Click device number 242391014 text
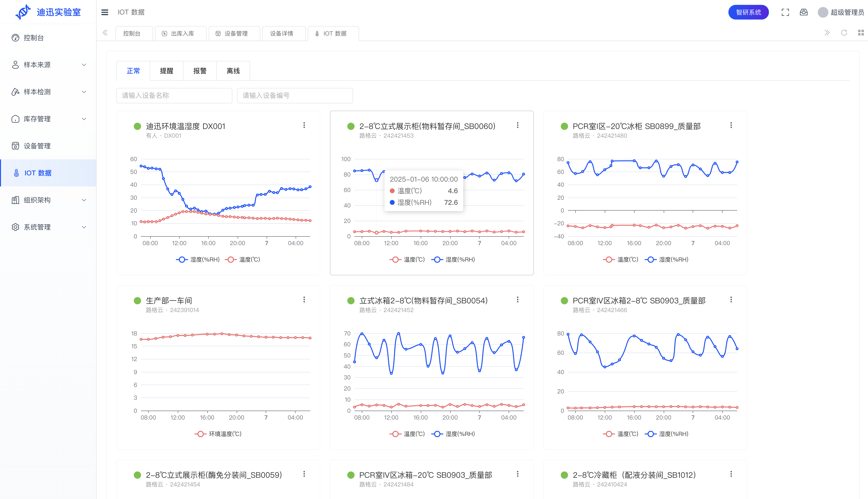 [x=184, y=310]
